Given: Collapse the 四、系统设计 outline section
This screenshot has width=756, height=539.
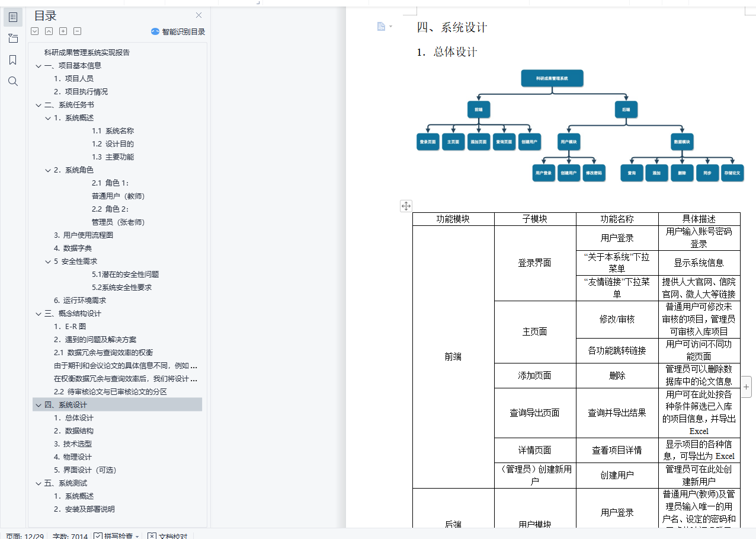Looking at the screenshot, I should (x=39, y=405).
